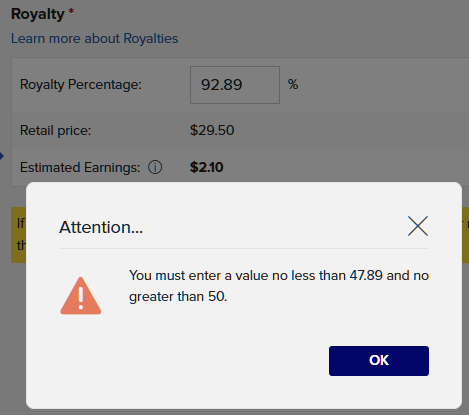Click the yellow notice banner left of dialog
Image resolution: width=469 pixels, height=415 pixels.
[18, 235]
